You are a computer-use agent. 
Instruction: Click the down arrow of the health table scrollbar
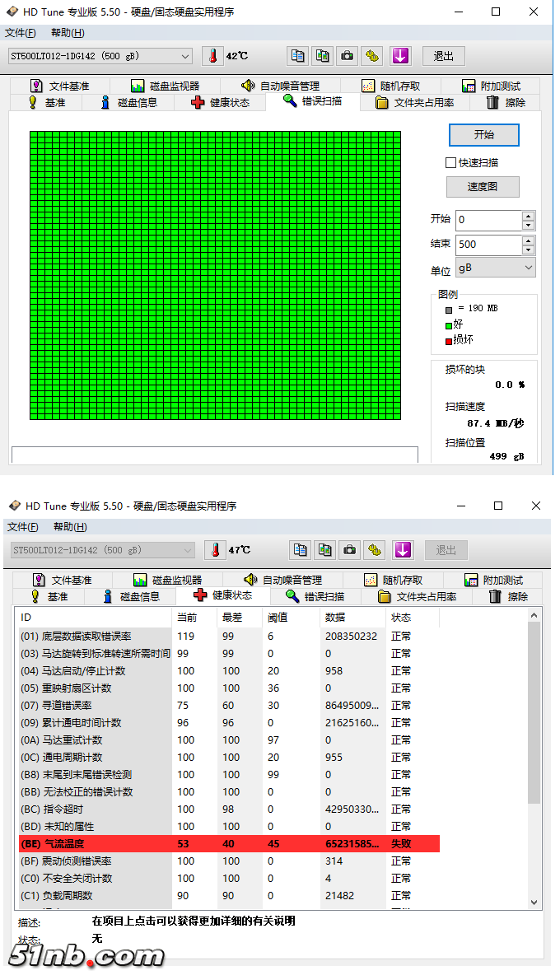click(534, 902)
